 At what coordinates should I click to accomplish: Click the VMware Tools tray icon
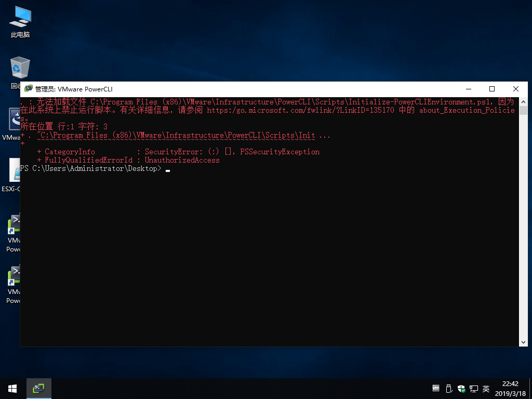[436, 389]
